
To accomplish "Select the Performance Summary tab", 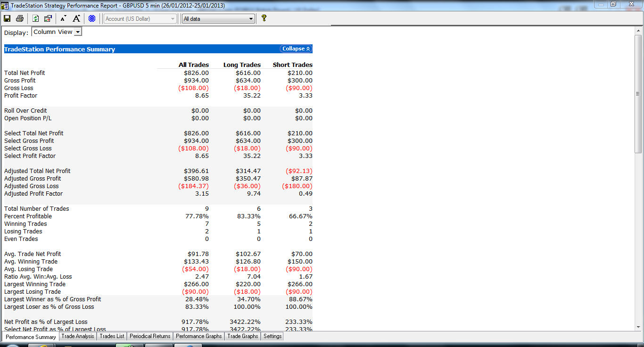I will pos(31,337).
